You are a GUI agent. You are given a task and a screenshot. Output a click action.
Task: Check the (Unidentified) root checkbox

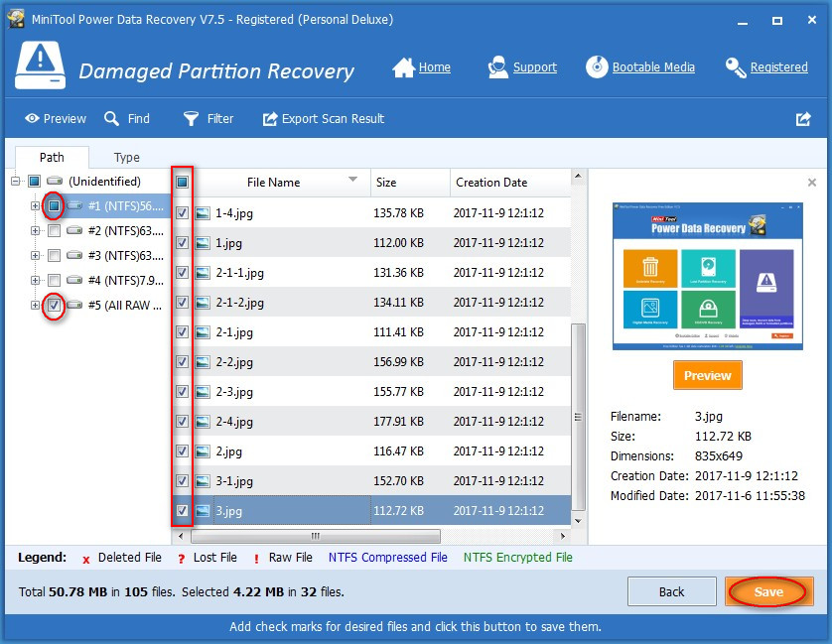35,181
